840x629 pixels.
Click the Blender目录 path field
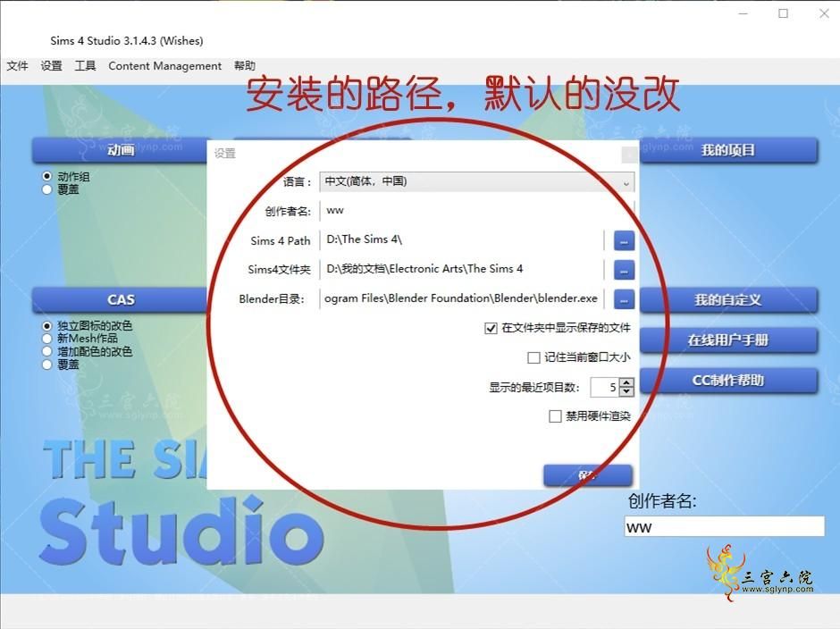point(462,298)
